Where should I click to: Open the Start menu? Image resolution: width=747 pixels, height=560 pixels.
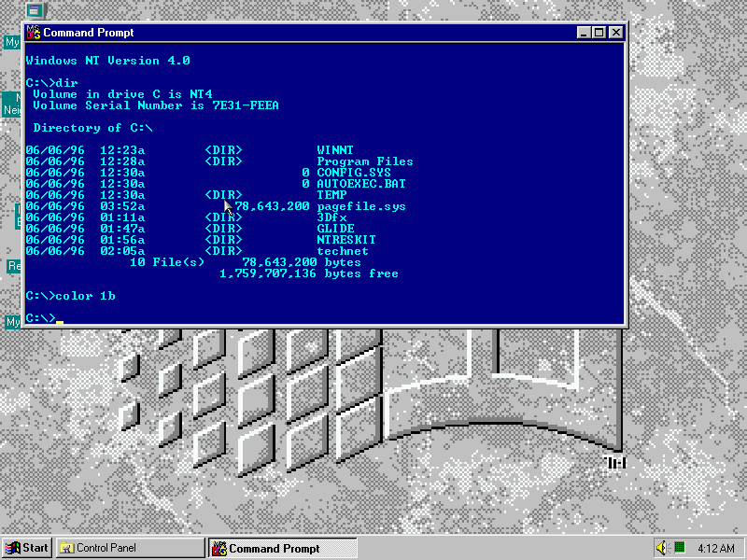(x=27, y=548)
